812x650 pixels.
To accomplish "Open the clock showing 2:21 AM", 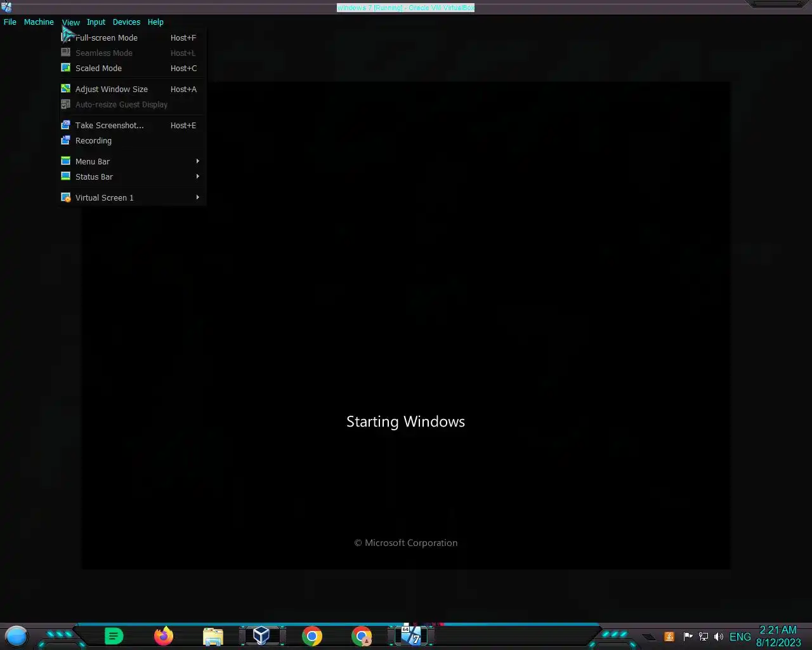I will click(778, 636).
